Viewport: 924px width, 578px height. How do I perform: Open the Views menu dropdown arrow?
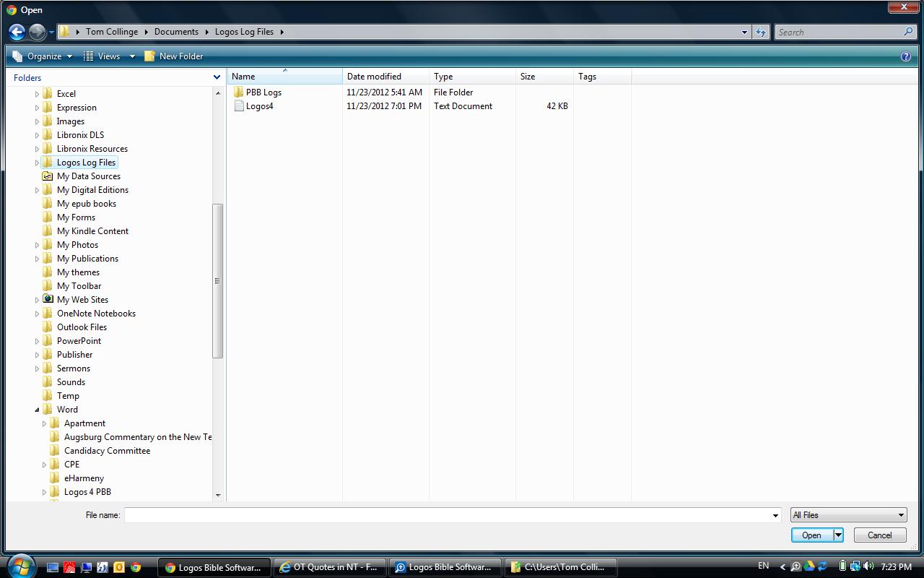(x=132, y=56)
